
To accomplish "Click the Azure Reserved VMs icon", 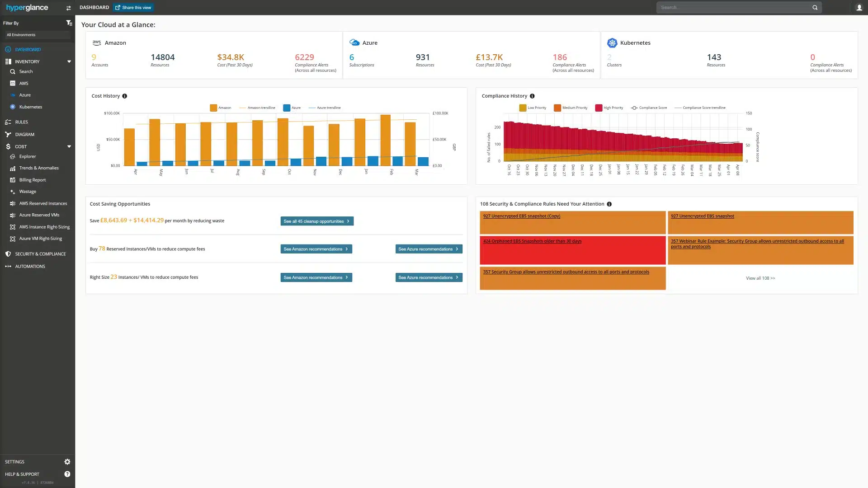I will click(13, 215).
